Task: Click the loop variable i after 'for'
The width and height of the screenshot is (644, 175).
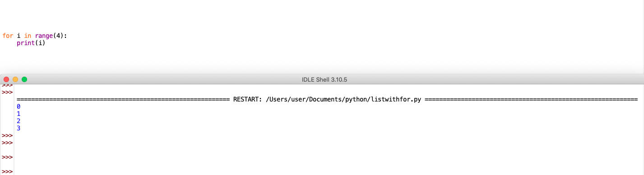Action: coord(19,36)
